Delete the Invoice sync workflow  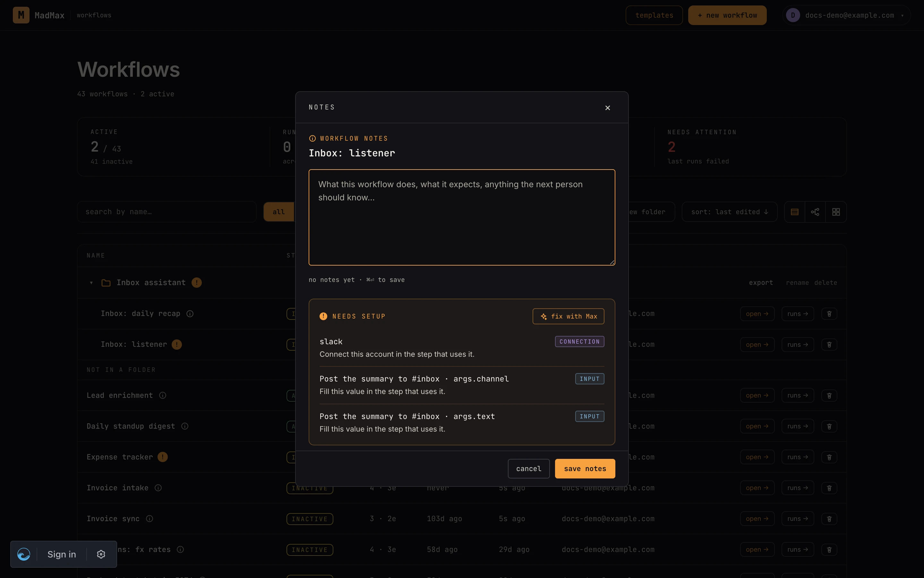point(829,519)
